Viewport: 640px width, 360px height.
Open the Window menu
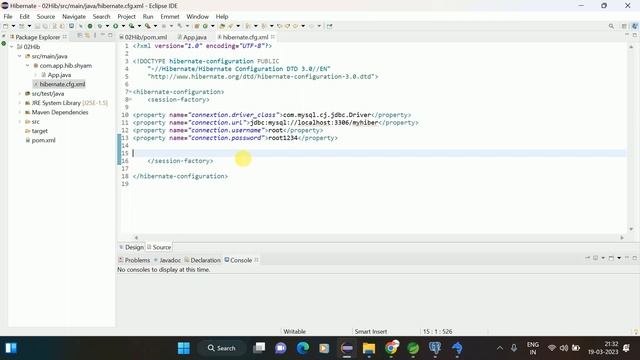198,16
